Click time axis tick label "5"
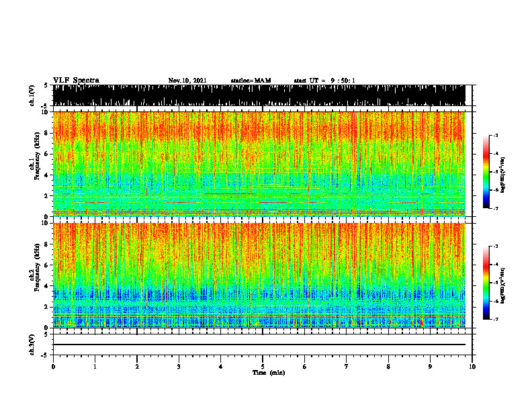This screenshot has height=411, width=532. [263, 367]
